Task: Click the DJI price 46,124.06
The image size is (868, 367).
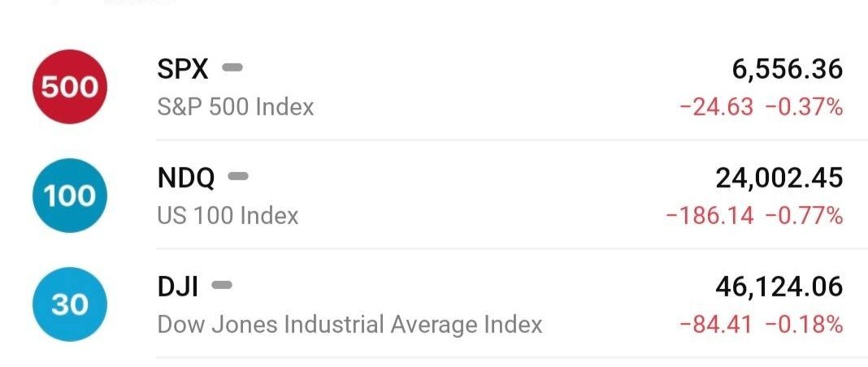Action: (x=779, y=287)
